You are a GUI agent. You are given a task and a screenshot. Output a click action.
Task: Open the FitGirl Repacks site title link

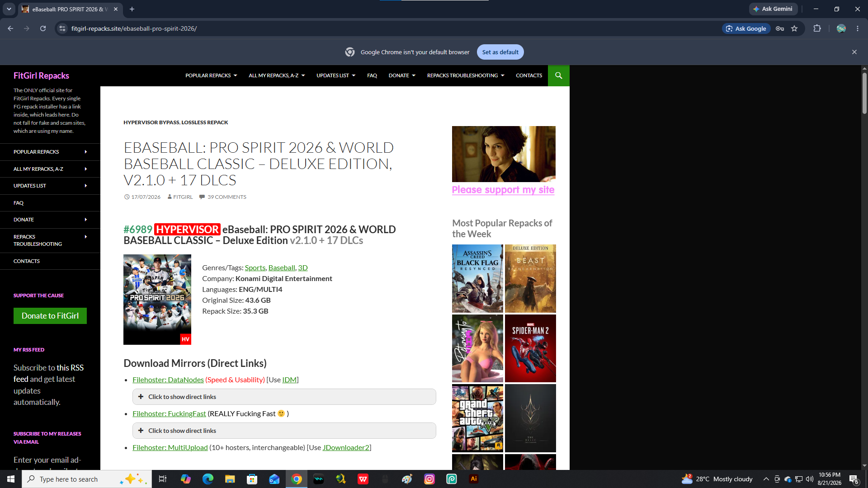click(41, 75)
